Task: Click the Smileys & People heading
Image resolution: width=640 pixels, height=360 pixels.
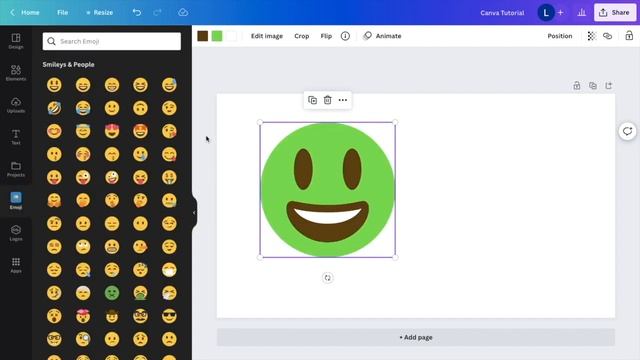Action: (x=68, y=64)
